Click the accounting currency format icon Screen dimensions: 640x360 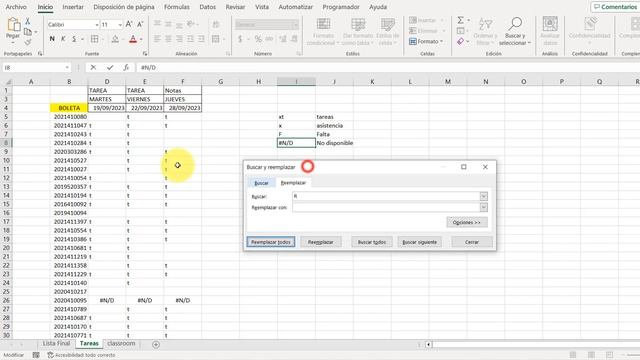coord(240,39)
